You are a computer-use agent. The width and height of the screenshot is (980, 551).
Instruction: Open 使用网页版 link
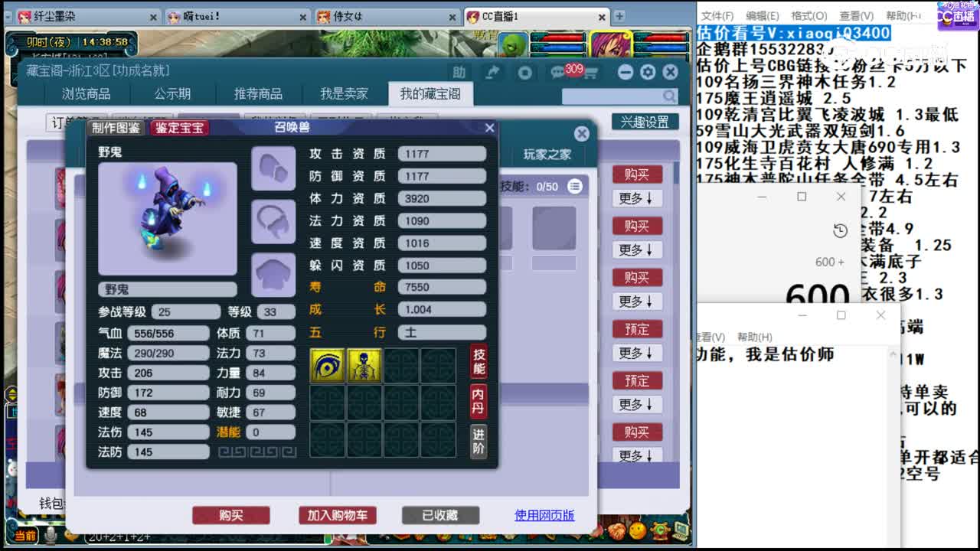click(544, 515)
